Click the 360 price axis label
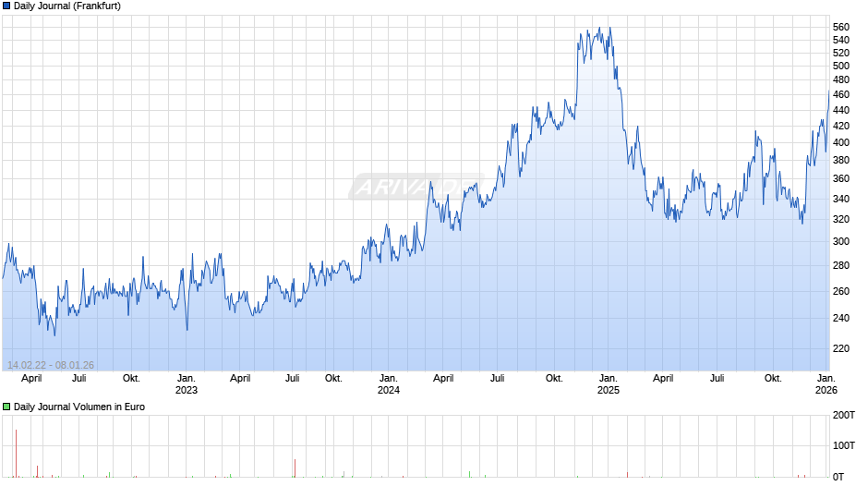 tap(841, 179)
